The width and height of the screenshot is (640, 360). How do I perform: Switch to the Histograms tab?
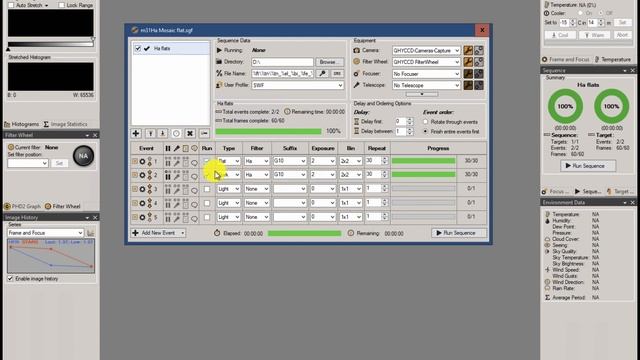[x=22, y=124]
